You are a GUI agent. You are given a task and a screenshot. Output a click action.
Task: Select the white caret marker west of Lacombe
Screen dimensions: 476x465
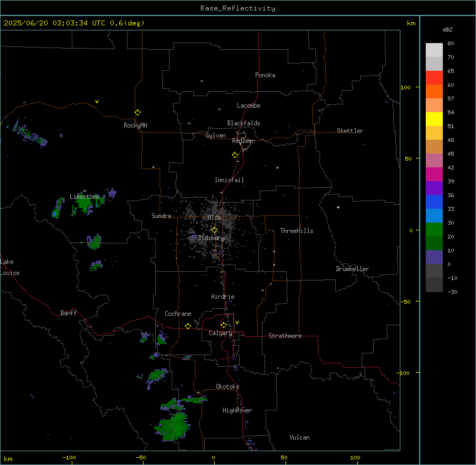pyautogui.click(x=219, y=109)
